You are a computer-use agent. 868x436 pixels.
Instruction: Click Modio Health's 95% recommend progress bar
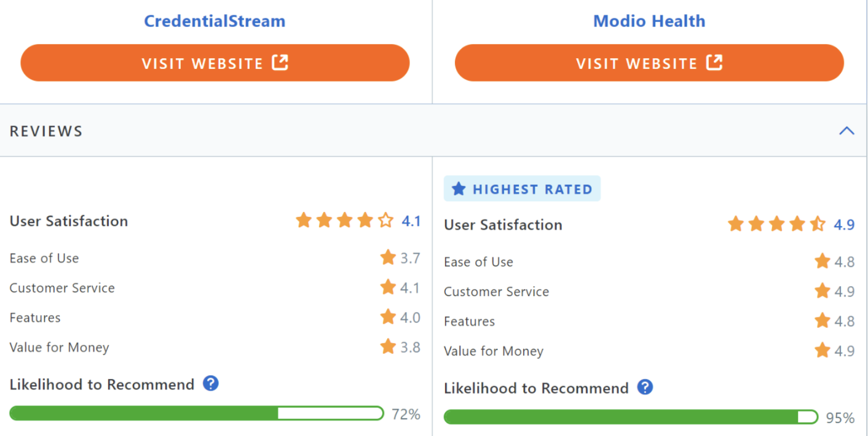(631, 417)
